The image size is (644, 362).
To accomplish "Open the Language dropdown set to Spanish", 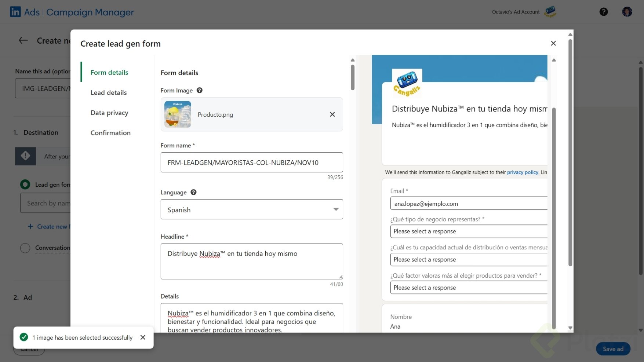I will 252,209.
